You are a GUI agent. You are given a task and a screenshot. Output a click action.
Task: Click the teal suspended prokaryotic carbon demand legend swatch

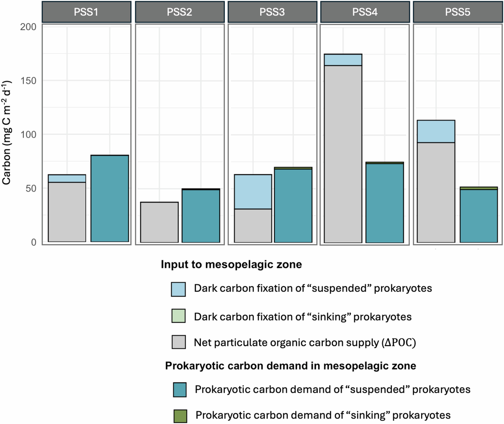pos(180,390)
